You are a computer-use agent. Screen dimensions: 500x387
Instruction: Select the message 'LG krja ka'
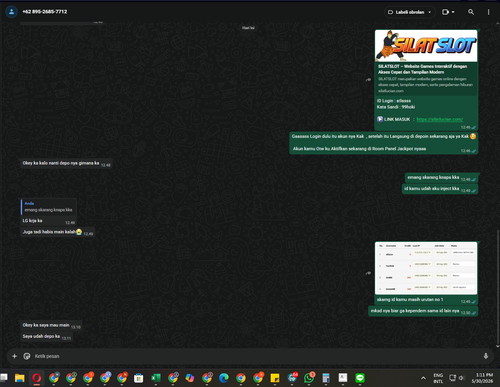pos(32,221)
